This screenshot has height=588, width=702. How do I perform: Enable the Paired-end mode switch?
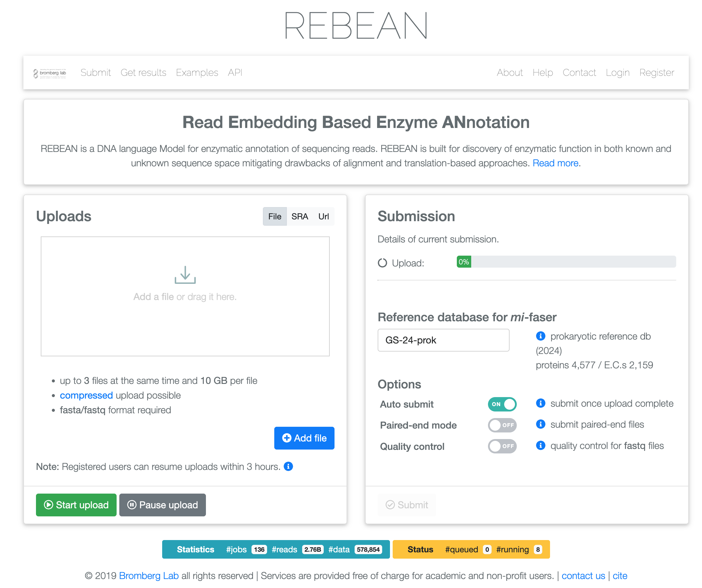pos(502,425)
